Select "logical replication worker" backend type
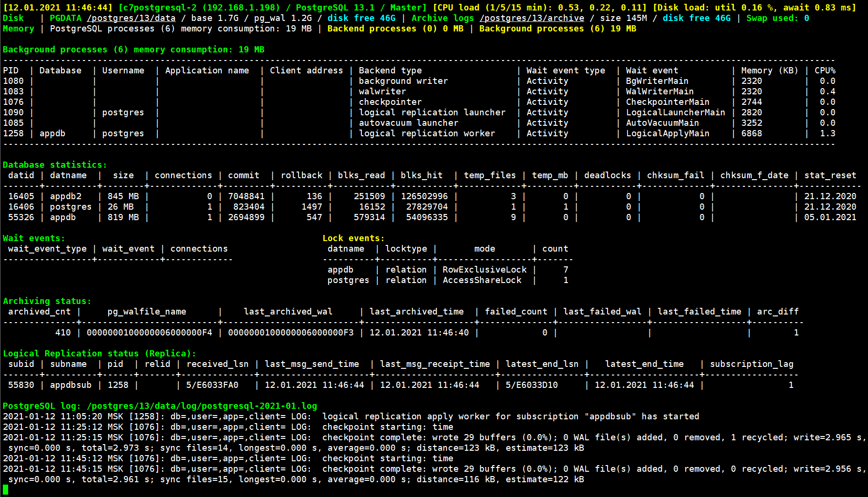 (x=427, y=133)
